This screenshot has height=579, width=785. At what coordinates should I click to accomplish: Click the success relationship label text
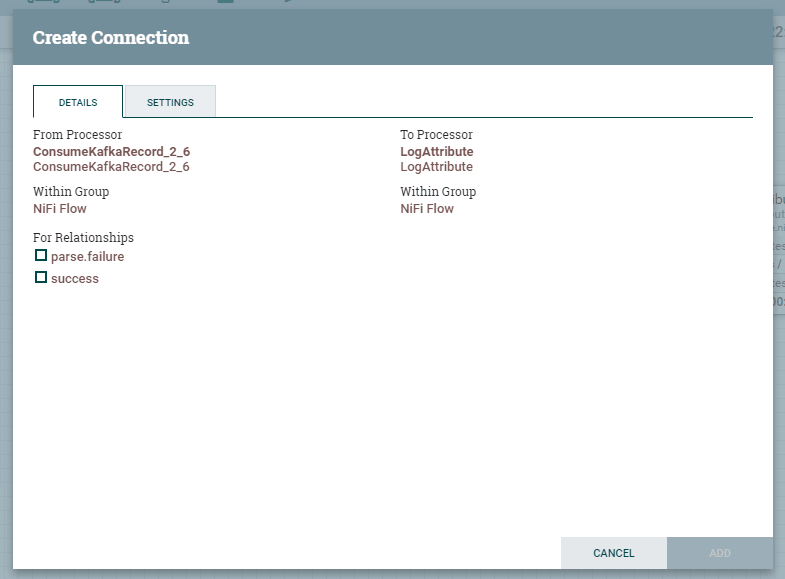[x=75, y=279]
